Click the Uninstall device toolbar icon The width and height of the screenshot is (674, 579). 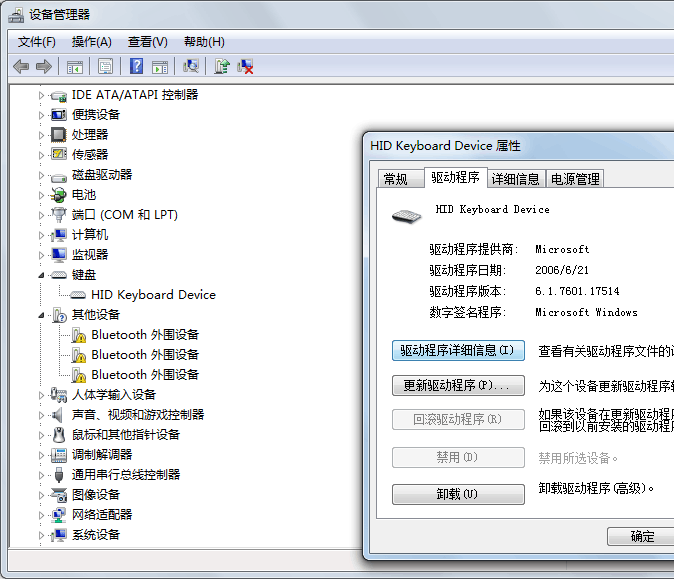pos(245,66)
